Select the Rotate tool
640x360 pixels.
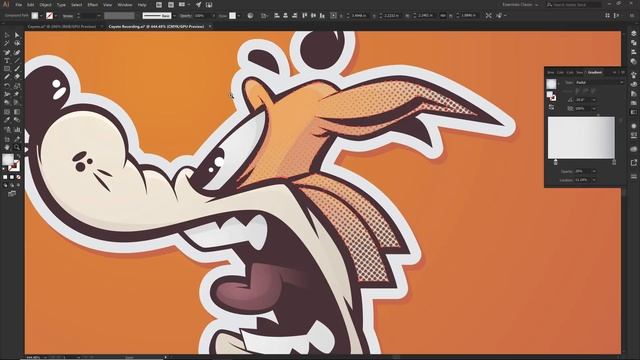click(7, 86)
